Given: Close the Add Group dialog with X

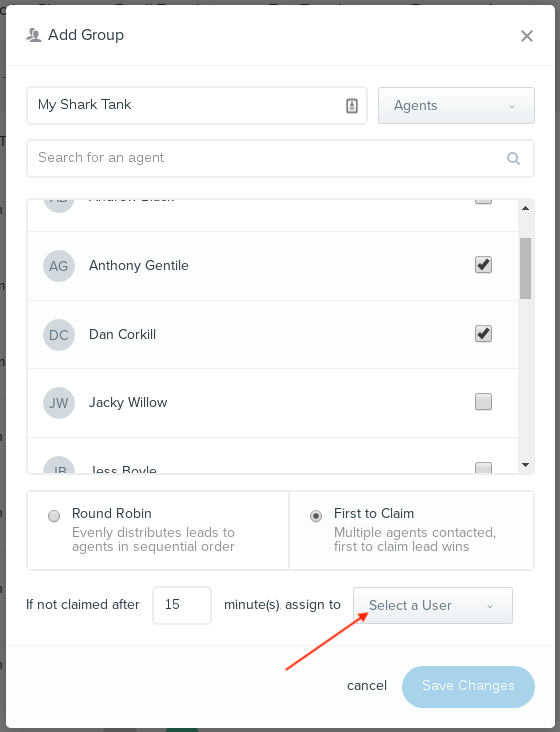Looking at the screenshot, I should click(x=527, y=36).
